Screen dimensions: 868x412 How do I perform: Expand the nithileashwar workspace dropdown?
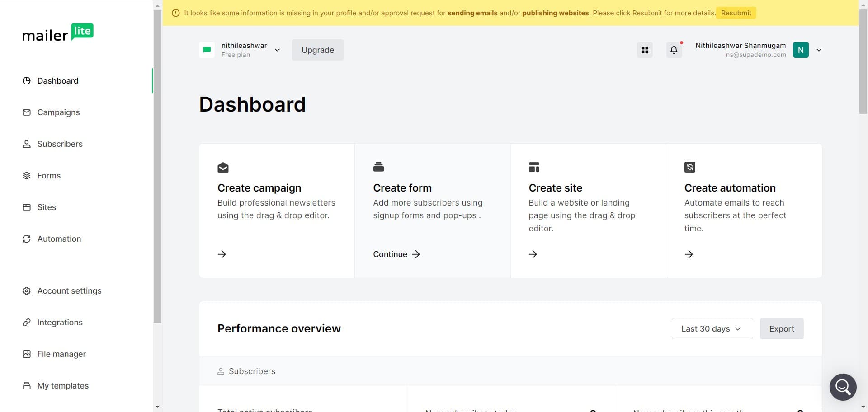[277, 50]
